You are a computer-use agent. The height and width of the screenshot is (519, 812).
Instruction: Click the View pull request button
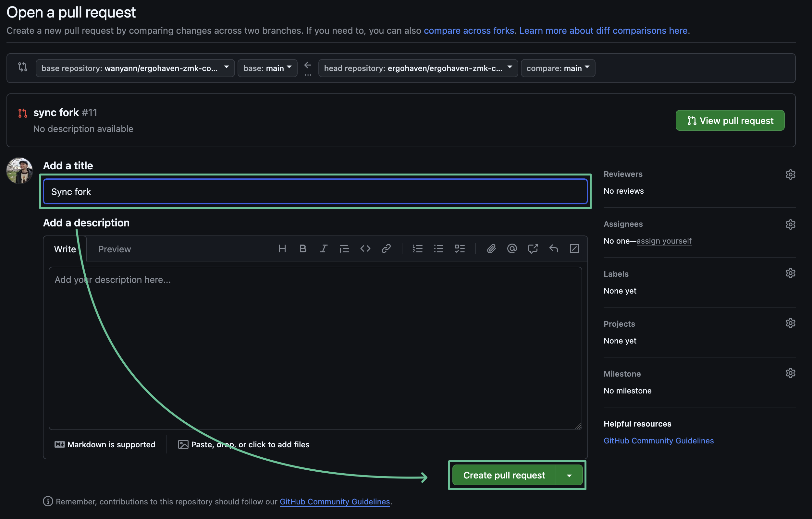[x=730, y=120]
